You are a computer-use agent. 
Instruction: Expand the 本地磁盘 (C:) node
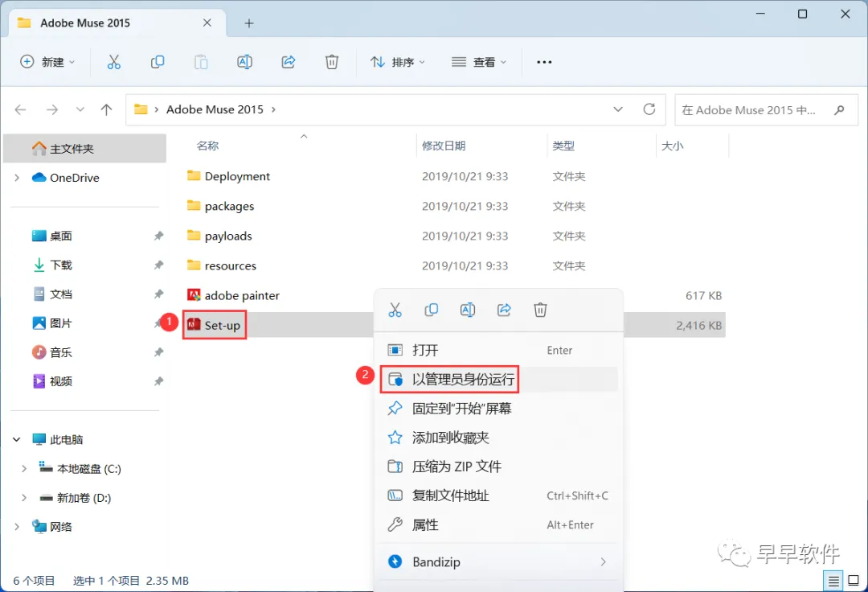tap(24, 469)
